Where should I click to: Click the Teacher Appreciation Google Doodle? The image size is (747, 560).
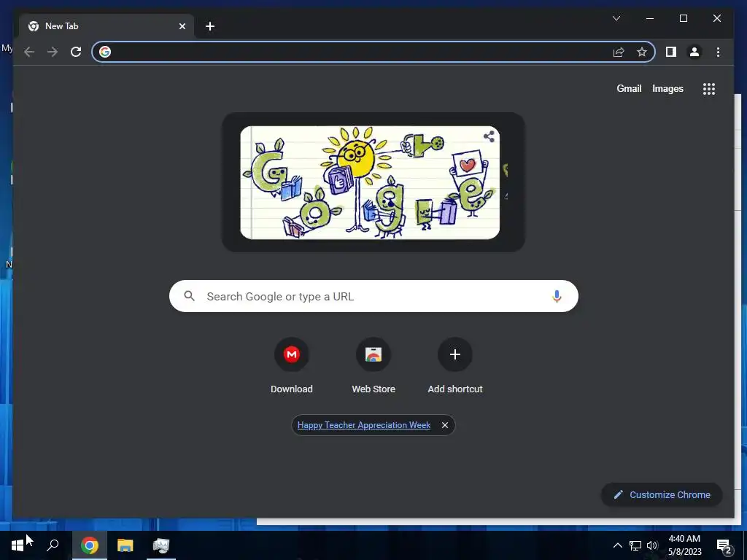pyautogui.click(x=370, y=182)
